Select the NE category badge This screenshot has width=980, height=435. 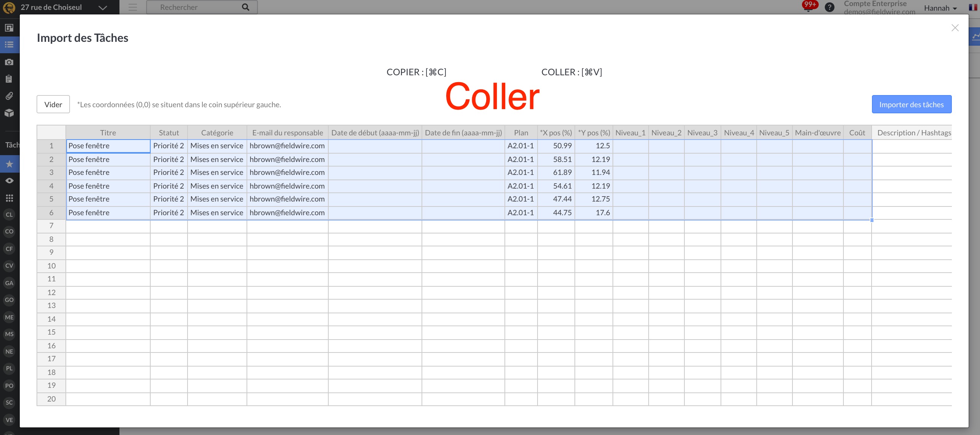tap(9, 351)
